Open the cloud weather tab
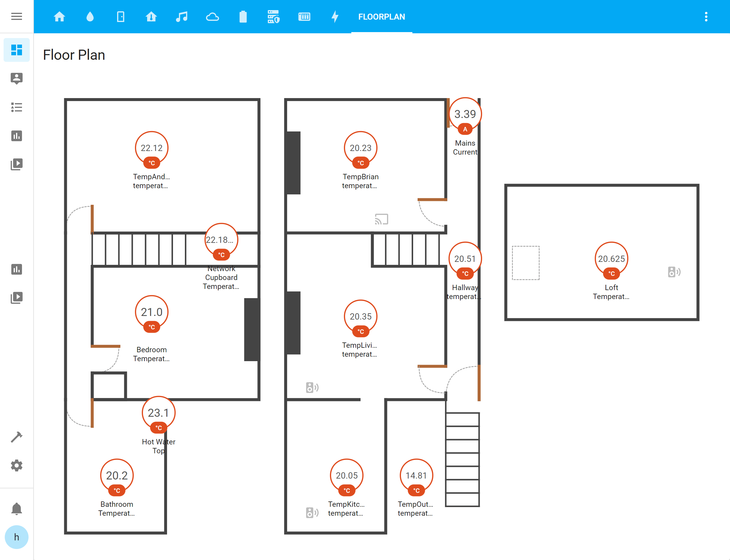 click(x=212, y=16)
